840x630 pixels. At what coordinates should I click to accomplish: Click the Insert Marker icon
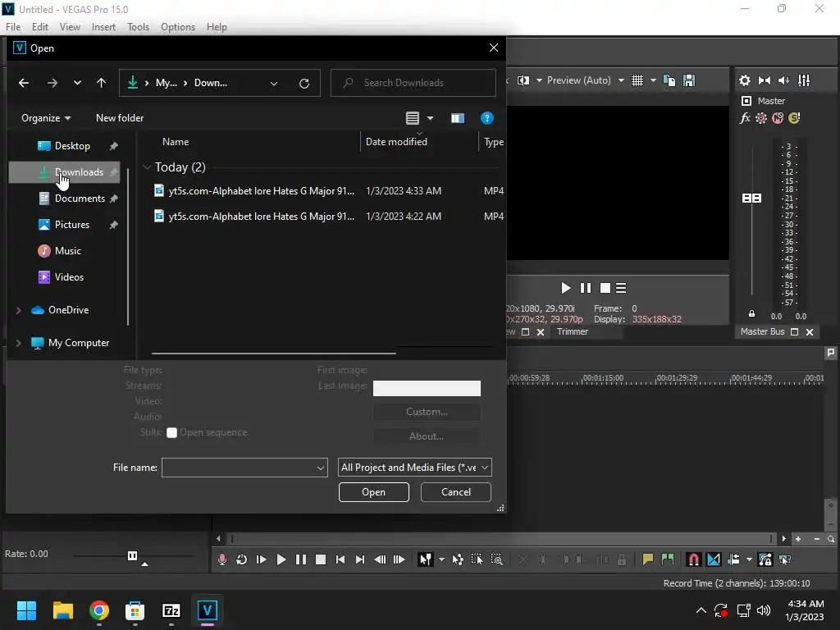tap(648, 559)
